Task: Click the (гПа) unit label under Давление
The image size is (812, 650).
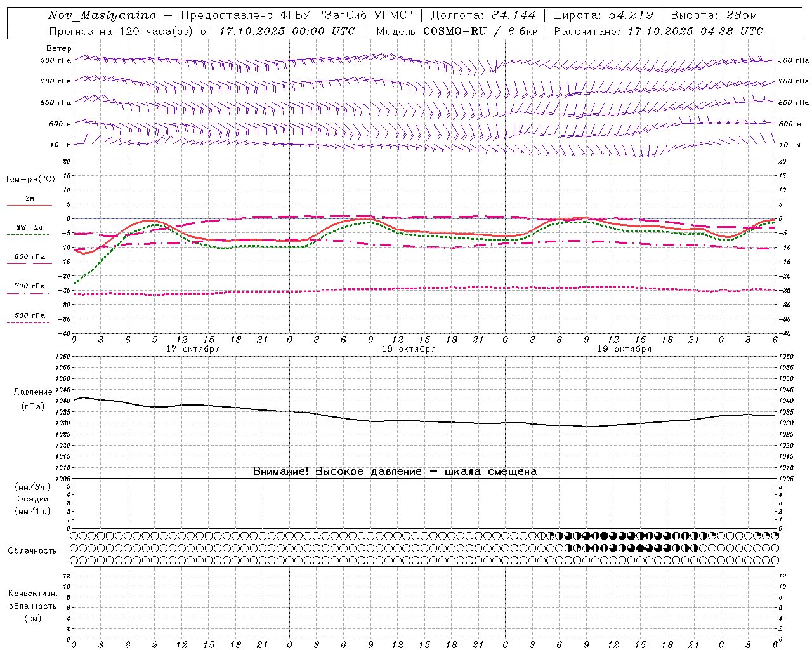Action: pos(33,407)
